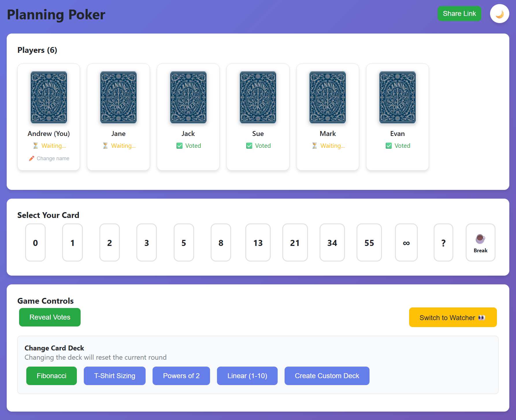This screenshot has height=420, width=516.
Task: Click the Share Link button
Action: pos(459,14)
